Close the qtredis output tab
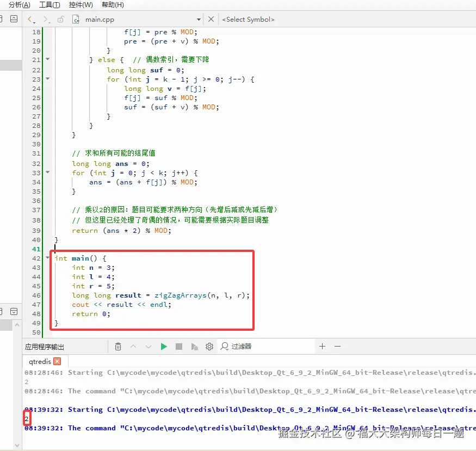476x451 pixels. [x=57, y=361]
